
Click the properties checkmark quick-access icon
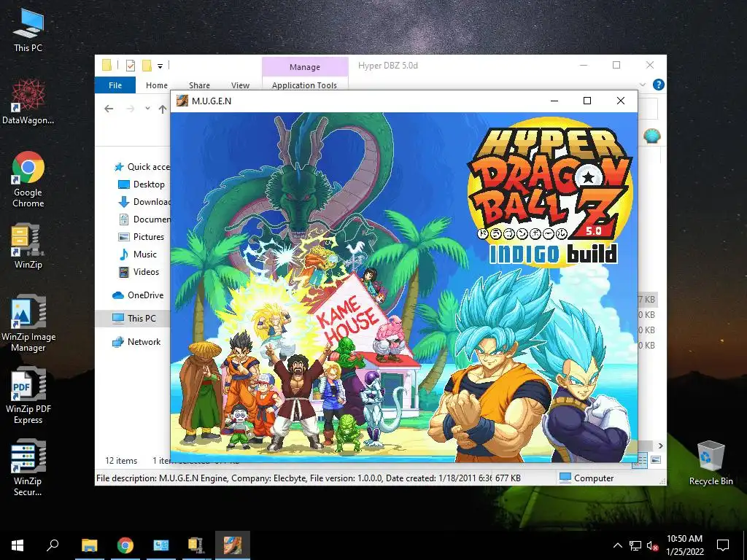pos(130,66)
